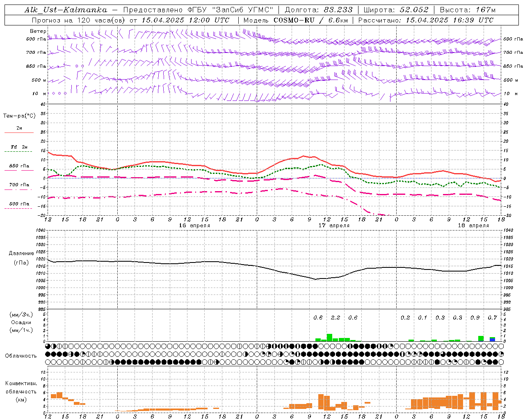525x420 pixels.
Task: Click the left 10 м wind level label
Action: coord(39,94)
